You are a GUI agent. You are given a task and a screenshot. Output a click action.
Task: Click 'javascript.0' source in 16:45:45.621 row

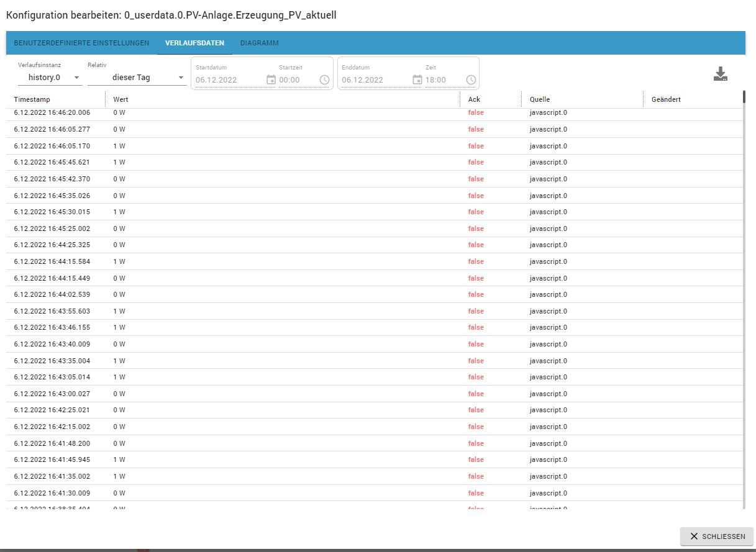548,162
